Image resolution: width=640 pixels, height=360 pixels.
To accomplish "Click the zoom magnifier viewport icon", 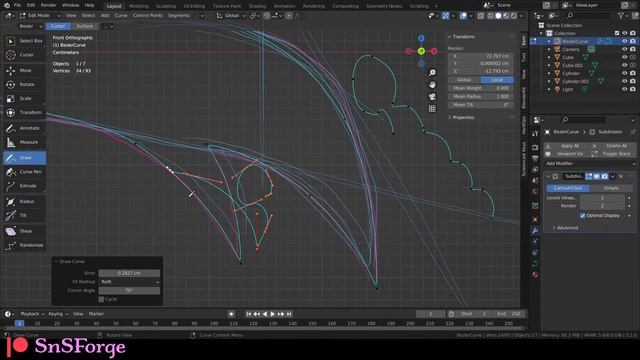I will [432, 73].
